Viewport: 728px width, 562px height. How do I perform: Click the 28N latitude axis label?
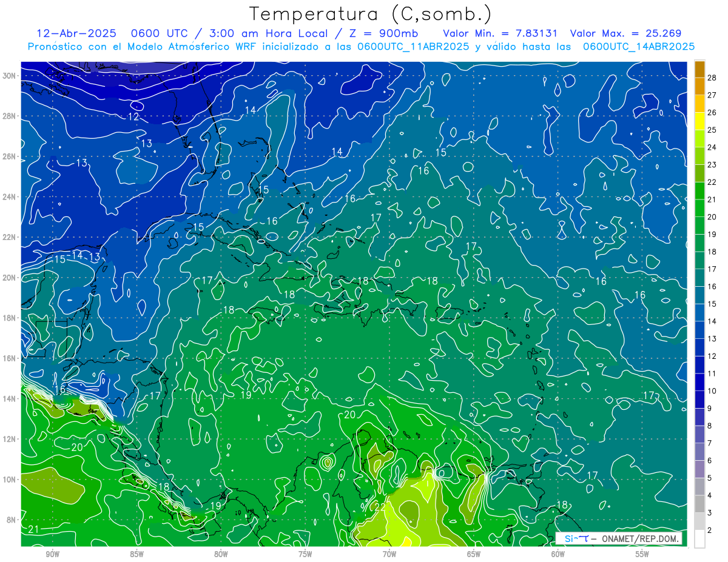pyautogui.click(x=10, y=116)
